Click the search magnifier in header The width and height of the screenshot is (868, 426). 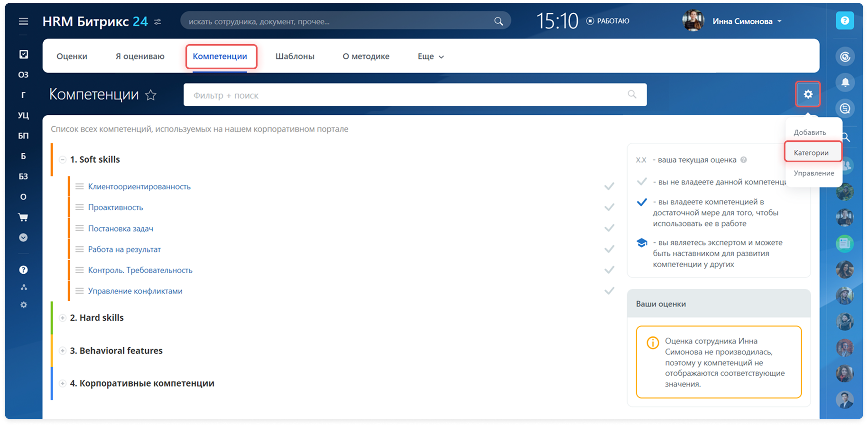(499, 21)
